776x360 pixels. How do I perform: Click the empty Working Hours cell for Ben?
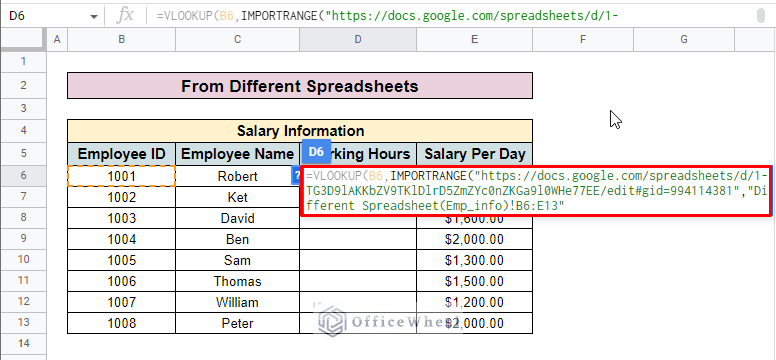358,239
